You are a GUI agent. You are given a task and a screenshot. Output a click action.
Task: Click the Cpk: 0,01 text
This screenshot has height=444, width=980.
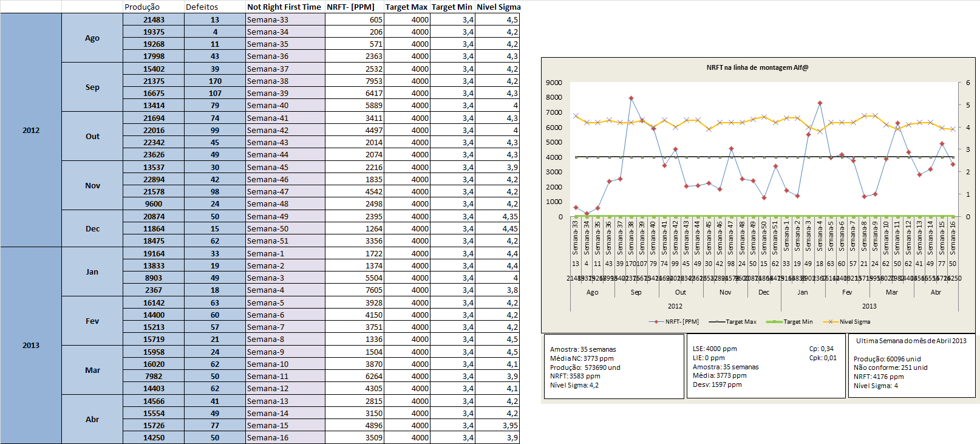823,358
